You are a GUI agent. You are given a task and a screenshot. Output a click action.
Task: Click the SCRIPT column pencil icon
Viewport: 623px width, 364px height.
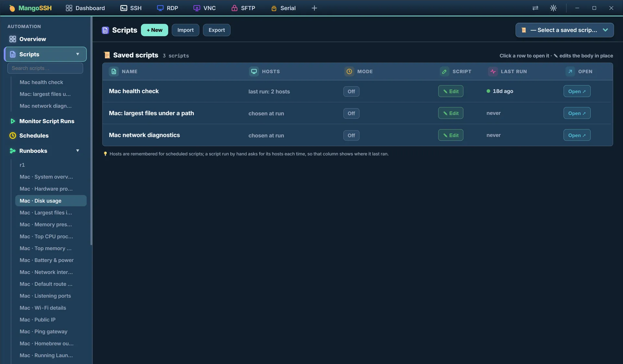pos(444,71)
